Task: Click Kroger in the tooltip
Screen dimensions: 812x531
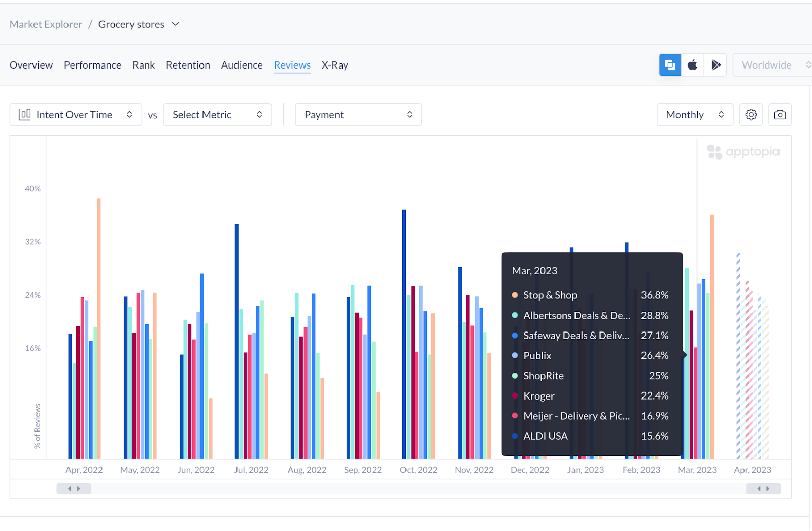Action: tap(539, 396)
